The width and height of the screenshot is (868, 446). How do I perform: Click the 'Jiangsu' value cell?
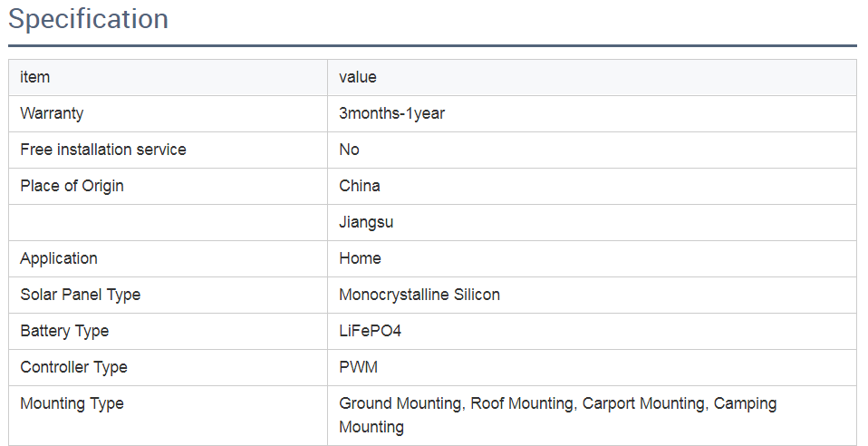click(366, 222)
